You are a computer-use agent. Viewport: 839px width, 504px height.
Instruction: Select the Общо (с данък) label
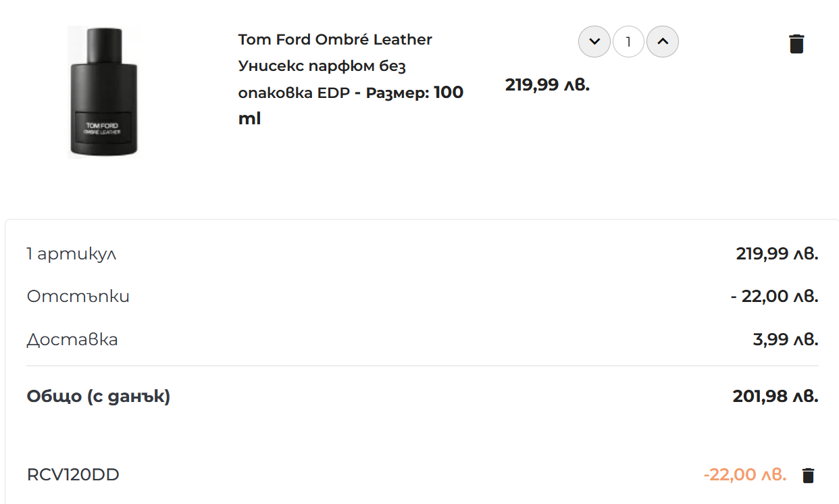point(99,396)
